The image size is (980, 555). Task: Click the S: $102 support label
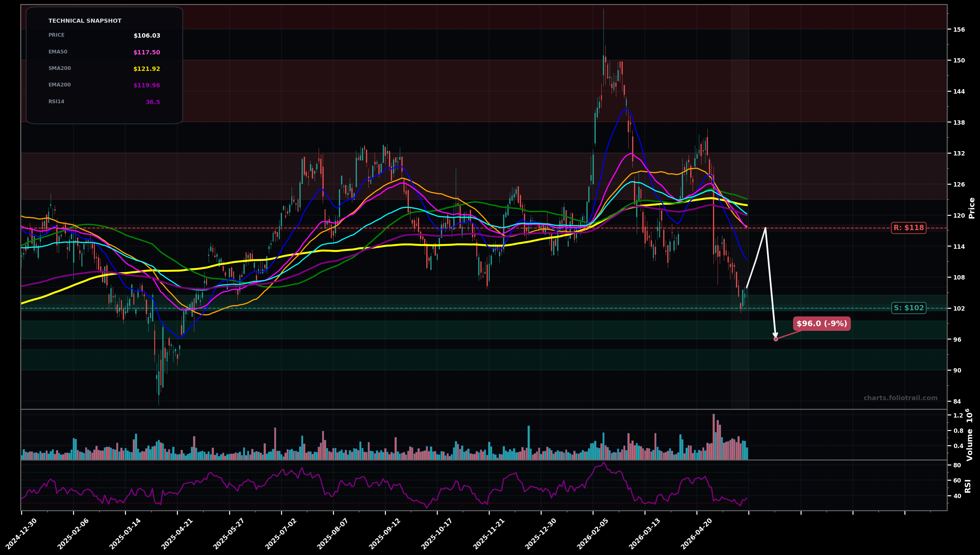909,308
